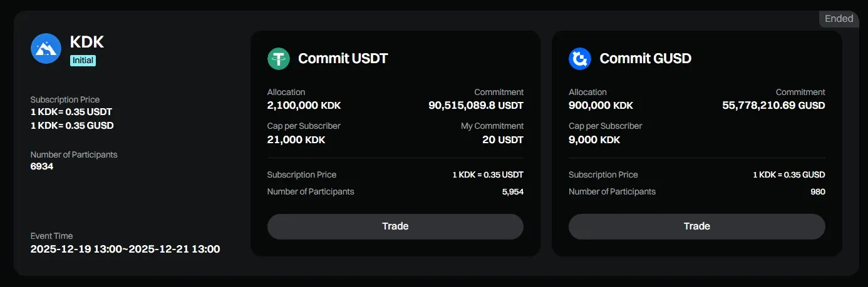Click the My Commitment 20 USDT value
This screenshot has width=868, height=287.
[x=502, y=139]
